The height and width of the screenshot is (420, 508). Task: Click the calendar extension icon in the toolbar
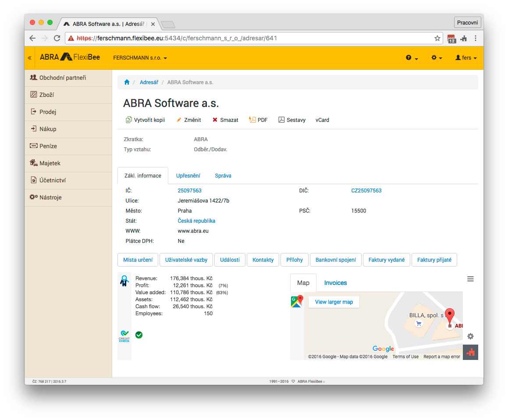click(451, 39)
